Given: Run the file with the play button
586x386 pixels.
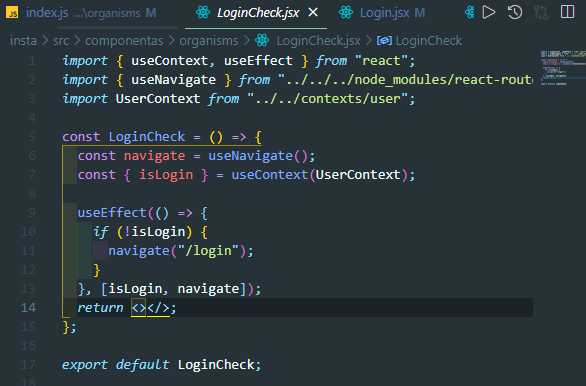Looking at the screenshot, I should pyautogui.click(x=488, y=12).
